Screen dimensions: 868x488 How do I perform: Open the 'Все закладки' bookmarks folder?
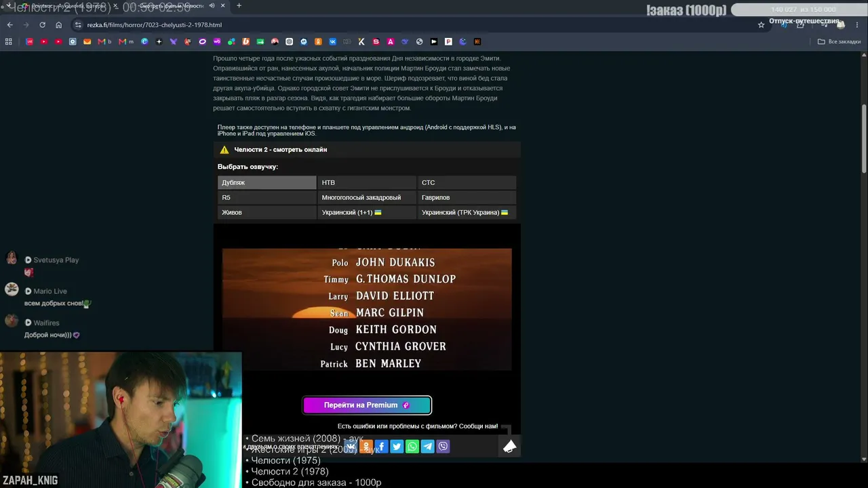(x=839, y=41)
